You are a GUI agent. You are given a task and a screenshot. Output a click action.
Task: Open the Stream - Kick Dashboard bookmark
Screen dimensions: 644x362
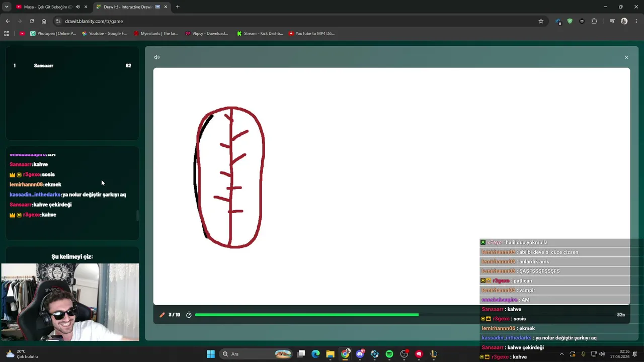coord(260,34)
